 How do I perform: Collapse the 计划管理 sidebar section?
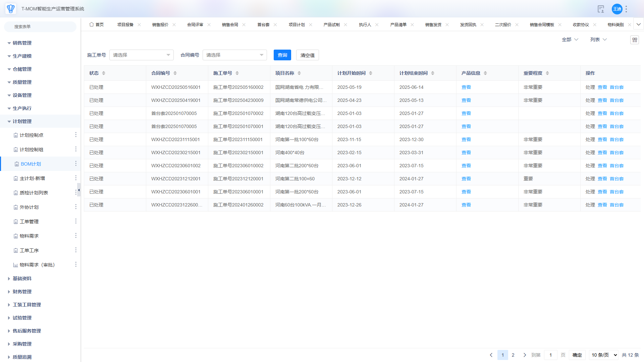point(22,121)
